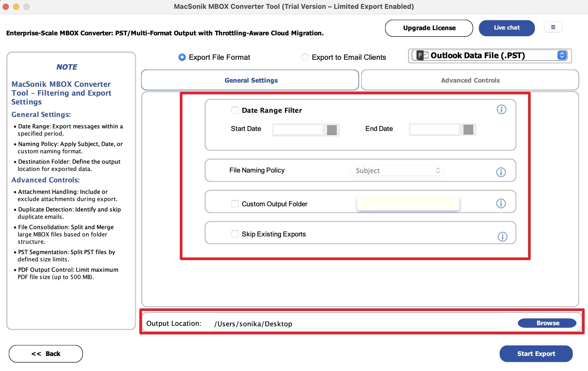Open info for Skip Existing Exports

point(502,236)
